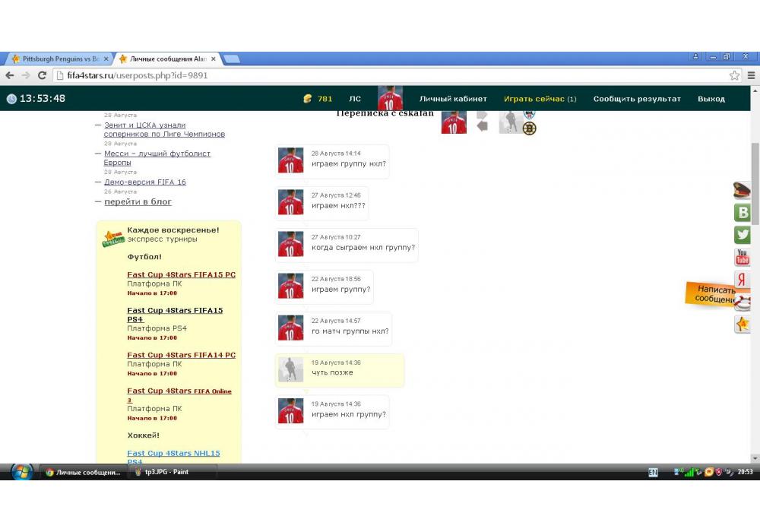Click the Boston Bruins team logo
The image size is (760, 532).
pos(529,128)
